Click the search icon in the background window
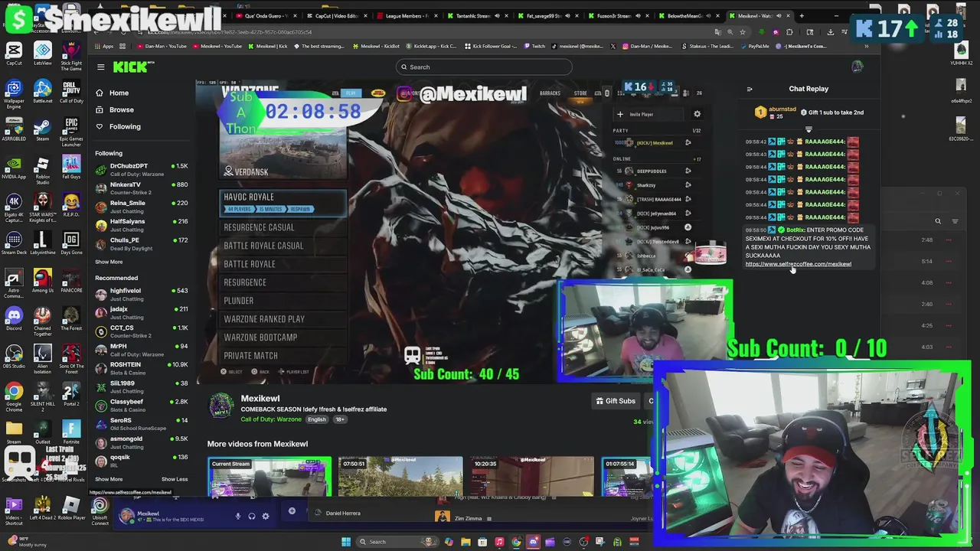The height and width of the screenshot is (551, 980). (x=938, y=221)
